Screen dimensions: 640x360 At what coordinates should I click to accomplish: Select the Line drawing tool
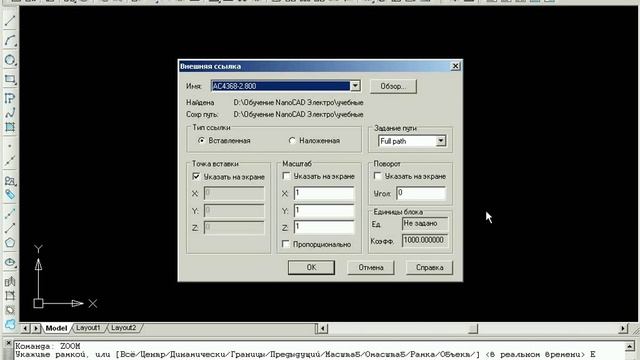pos(10,20)
